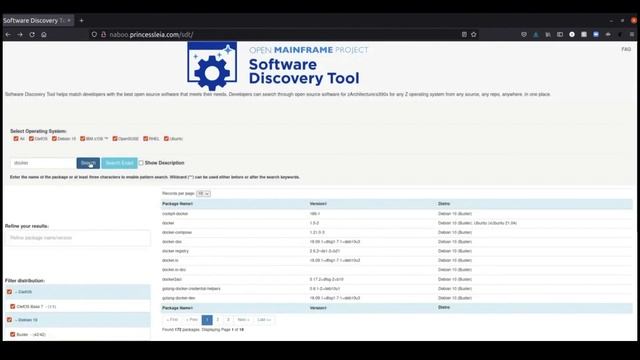Sort by bottom Version column header
The height and width of the screenshot is (360, 640).
click(318, 308)
